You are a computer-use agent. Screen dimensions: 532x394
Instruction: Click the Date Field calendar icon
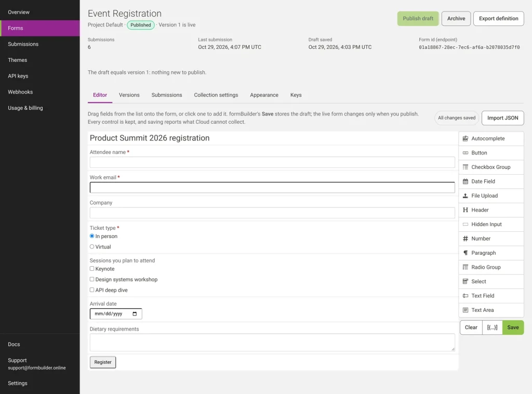pyautogui.click(x=465, y=181)
